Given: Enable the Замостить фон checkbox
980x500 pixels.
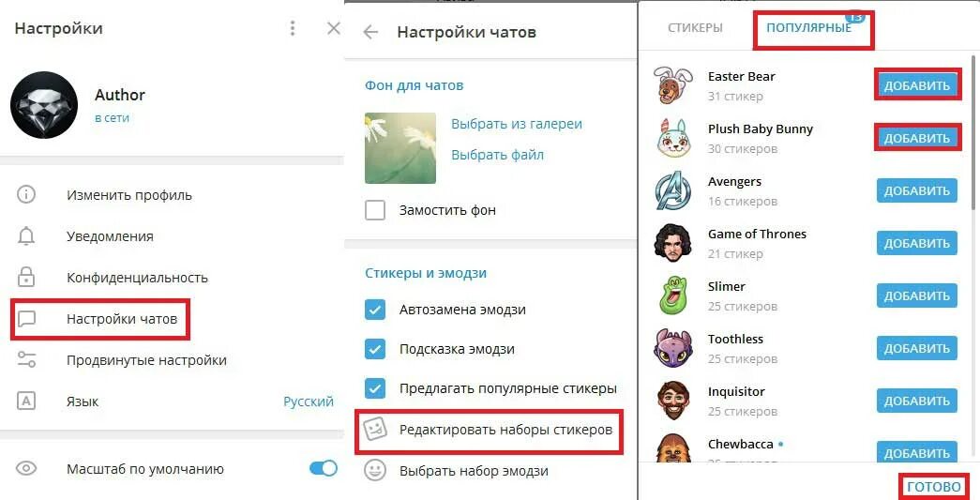Looking at the screenshot, I should [375, 210].
